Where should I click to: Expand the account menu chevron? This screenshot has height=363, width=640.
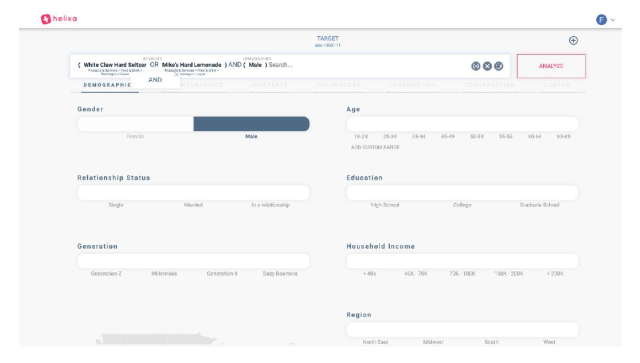pyautogui.click(x=613, y=20)
